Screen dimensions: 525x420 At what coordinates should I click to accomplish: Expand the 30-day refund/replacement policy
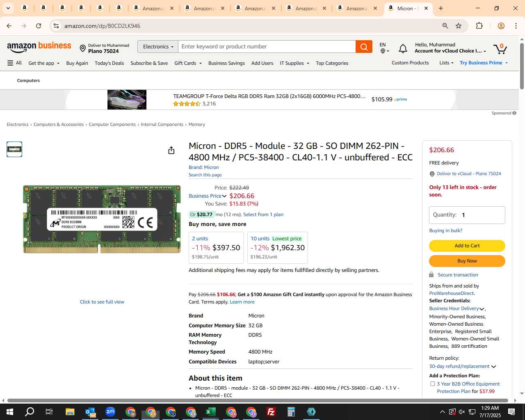462,366
